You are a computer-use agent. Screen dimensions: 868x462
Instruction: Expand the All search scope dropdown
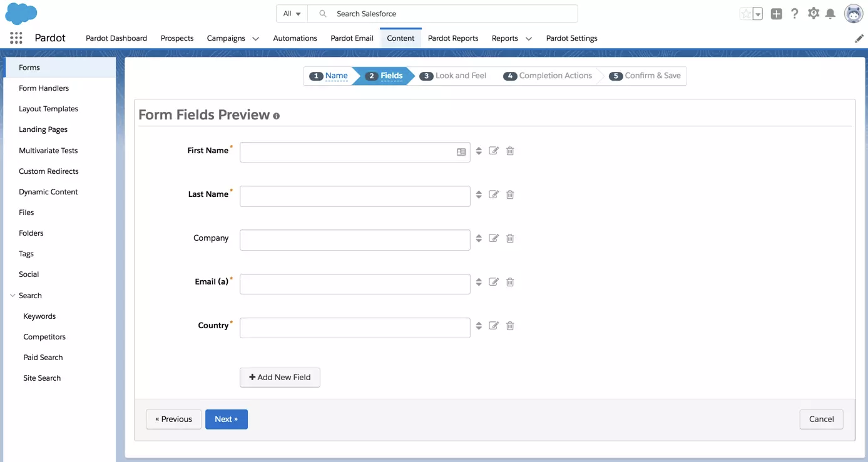tap(292, 14)
